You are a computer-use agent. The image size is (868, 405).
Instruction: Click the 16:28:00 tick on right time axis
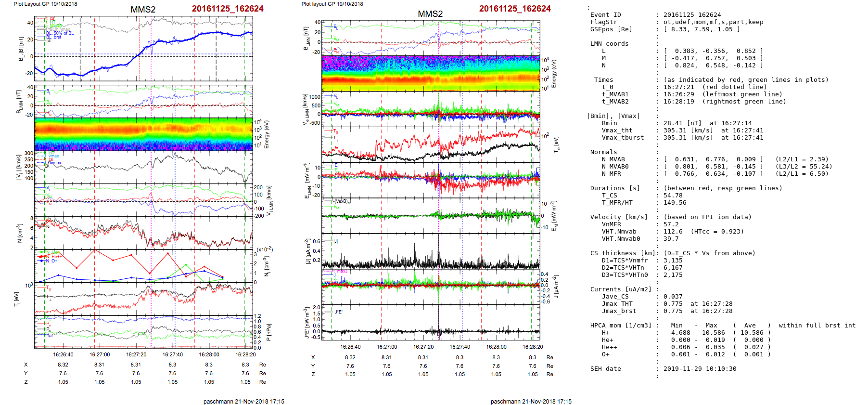click(496, 347)
